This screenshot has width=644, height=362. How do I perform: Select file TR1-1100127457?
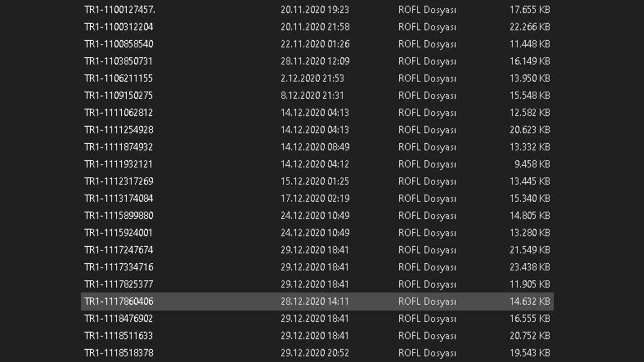coord(317,10)
